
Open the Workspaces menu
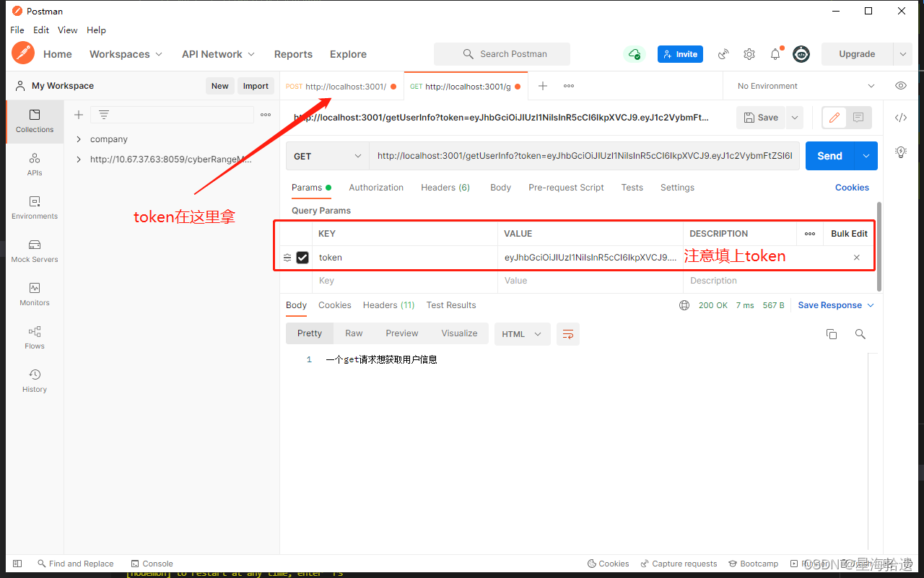pos(126,54)
